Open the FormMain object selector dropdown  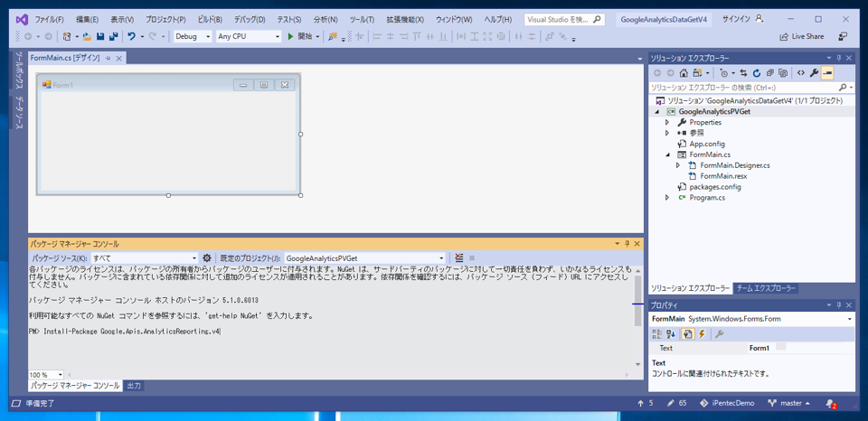coord(751,319)
